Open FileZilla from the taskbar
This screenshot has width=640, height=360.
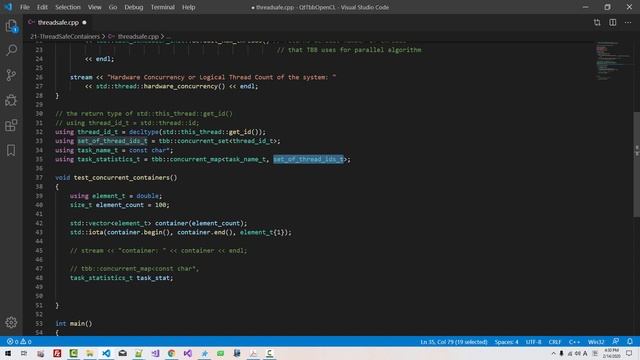[57, 353]
